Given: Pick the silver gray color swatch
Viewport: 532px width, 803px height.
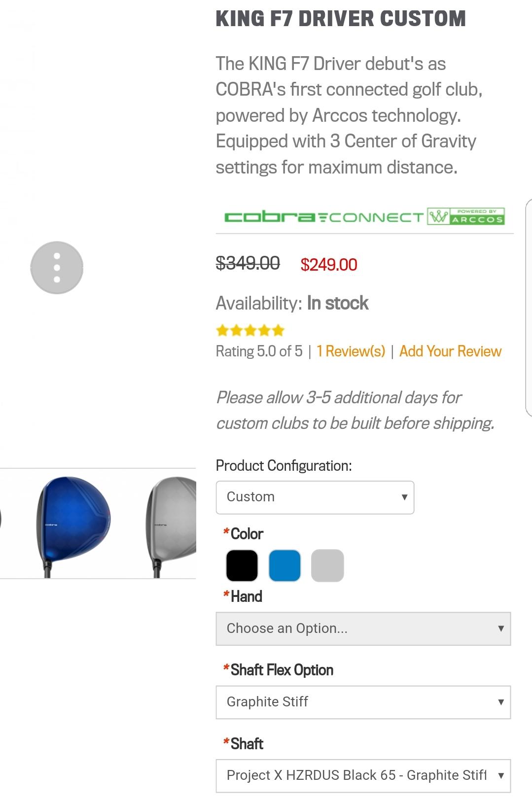Looking at the screenshot, I should (327, 565).
